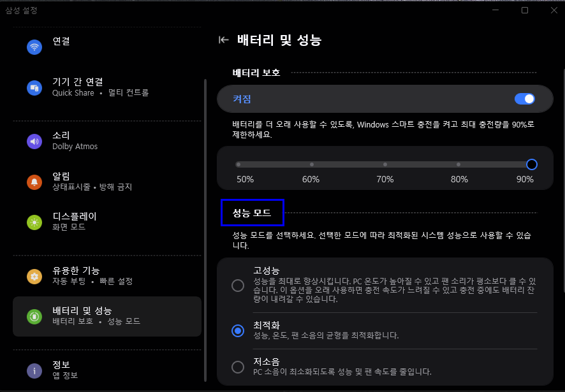565x392 pixels.
Task: Open 디스플레이 settings via the display icon
Action: click(x=34, y=222)
